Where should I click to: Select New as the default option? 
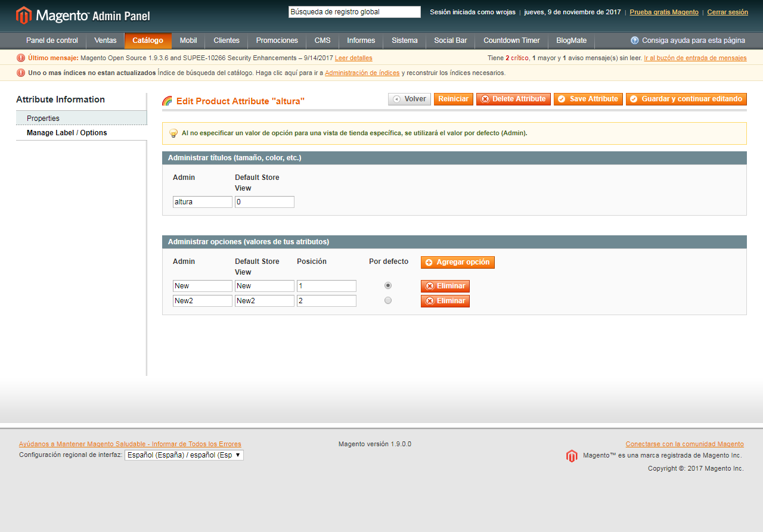388,285
